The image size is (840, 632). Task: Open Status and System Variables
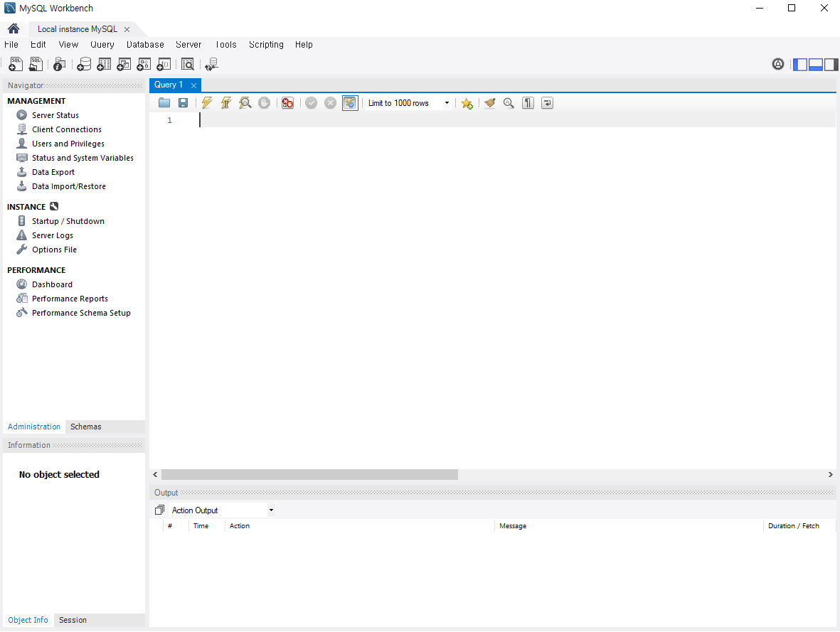coord(83,157)
